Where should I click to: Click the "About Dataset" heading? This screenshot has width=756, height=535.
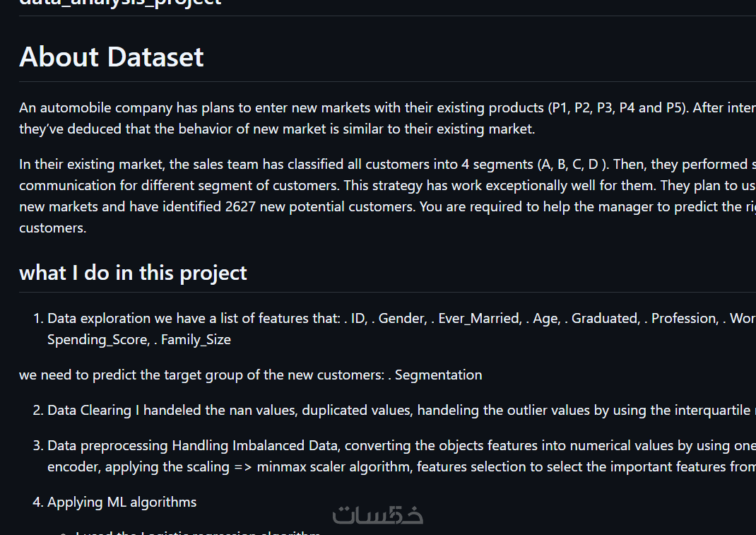pyautogui.click(x=112, y=57)
